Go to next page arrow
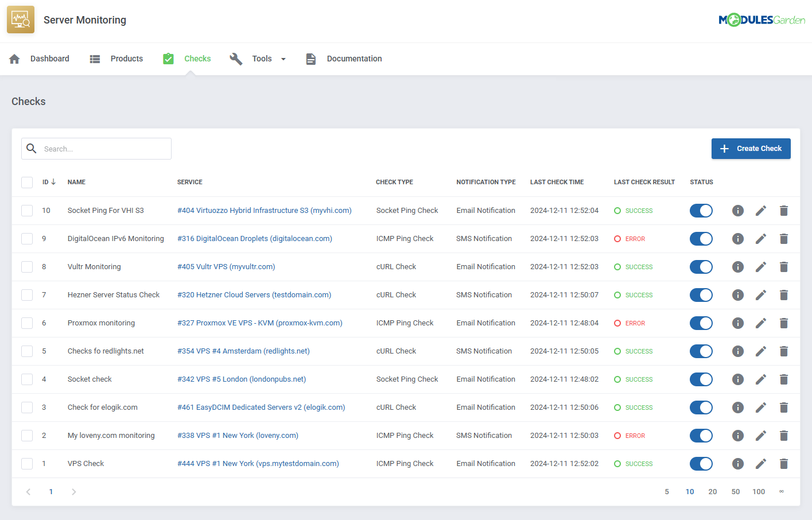Image resolution: width=812 pixels, height=520 pixels. (73, 492)
